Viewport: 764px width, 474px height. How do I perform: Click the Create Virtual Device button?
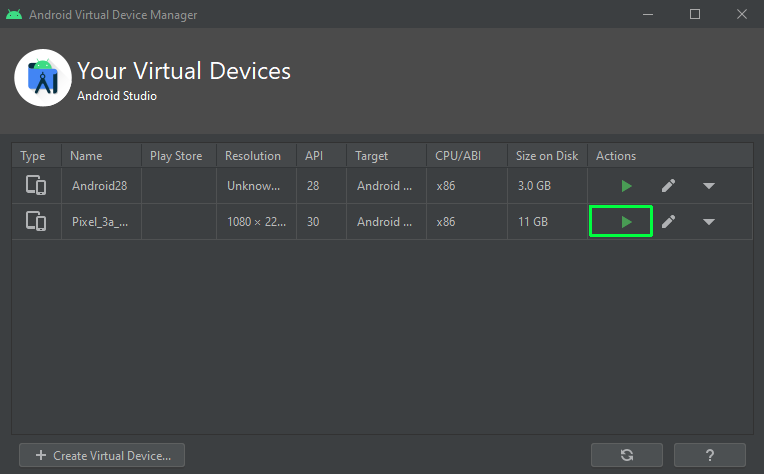tap(102, 455)
